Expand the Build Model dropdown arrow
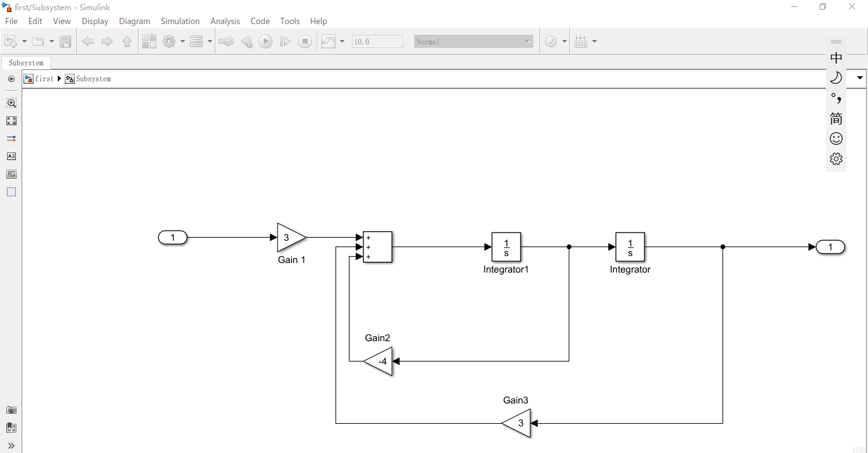This screenshot has width=868, height=453. point(594,41)
